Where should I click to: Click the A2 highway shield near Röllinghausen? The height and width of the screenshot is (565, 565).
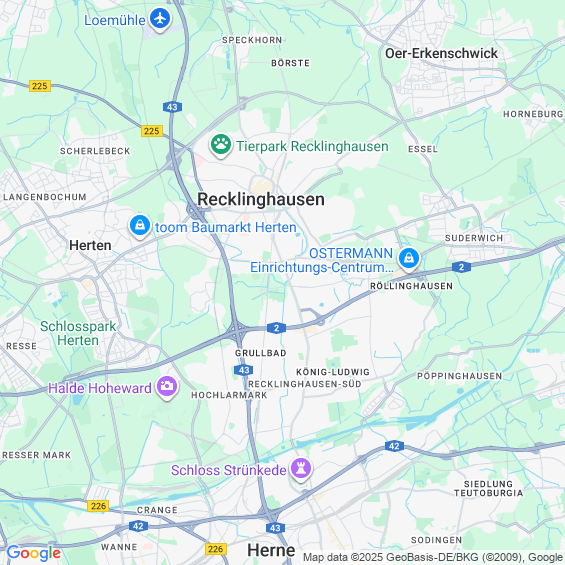(x=461, y=267)
